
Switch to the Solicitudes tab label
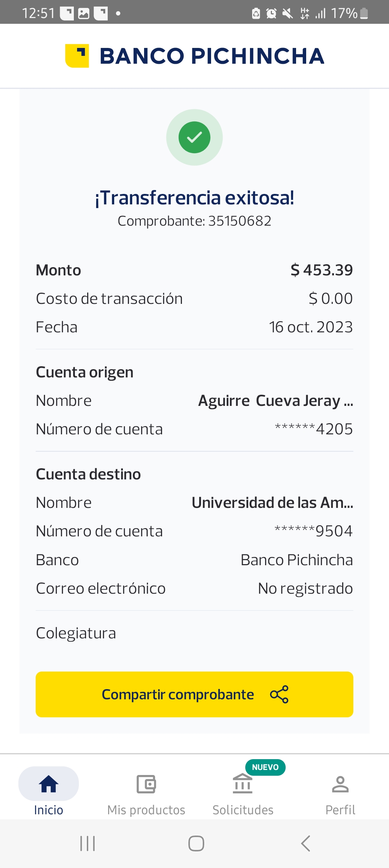(243, 810)
